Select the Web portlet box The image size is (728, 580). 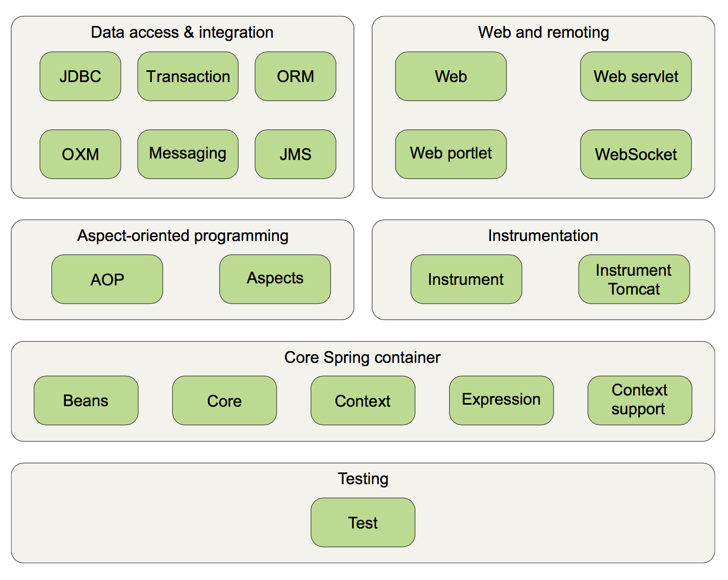point(451,154)
